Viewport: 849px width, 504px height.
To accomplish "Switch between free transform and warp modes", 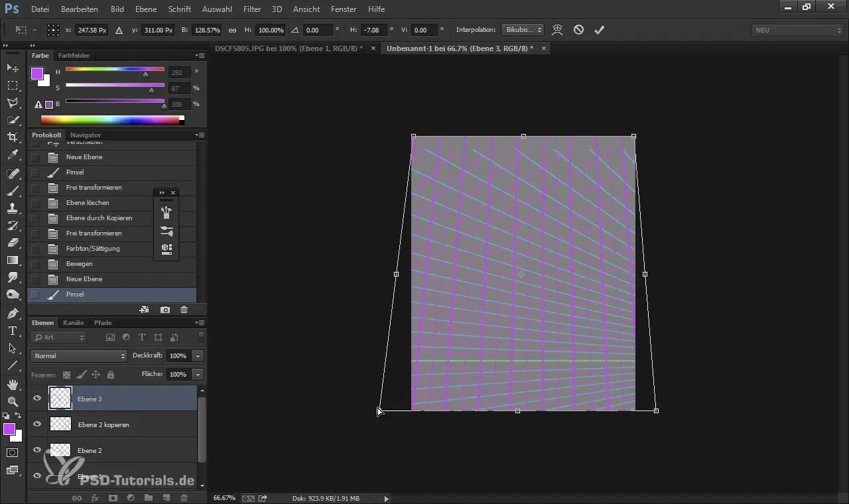I will tap(557, 30).
